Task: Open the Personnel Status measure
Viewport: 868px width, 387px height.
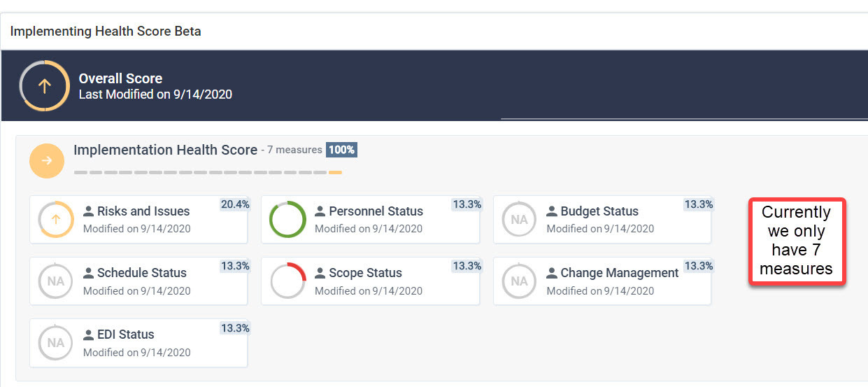Action: pos(376,211)
